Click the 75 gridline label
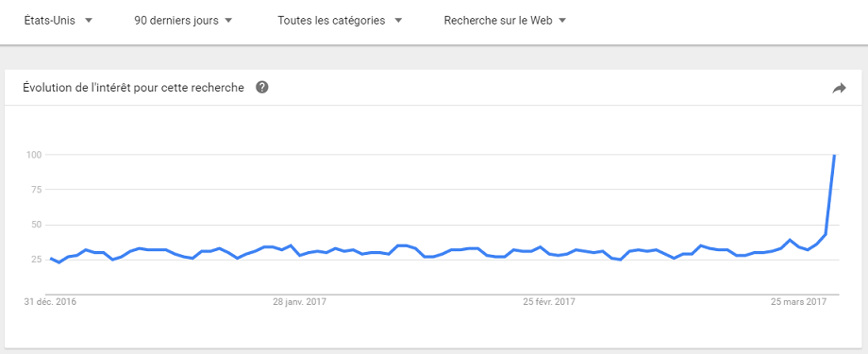This screenshot has width=868, height=354. point(37,190)
